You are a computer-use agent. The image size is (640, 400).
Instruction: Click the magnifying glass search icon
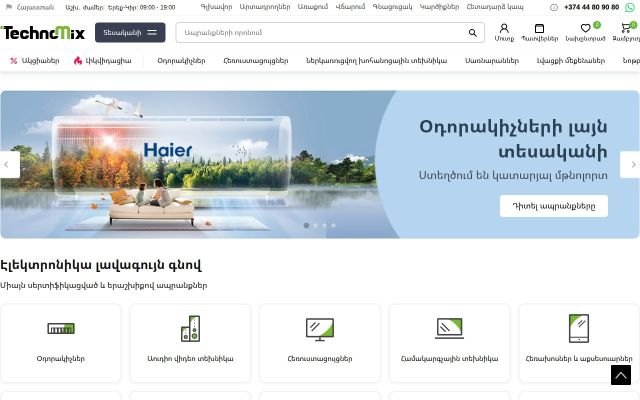click(x=473, y=33)
